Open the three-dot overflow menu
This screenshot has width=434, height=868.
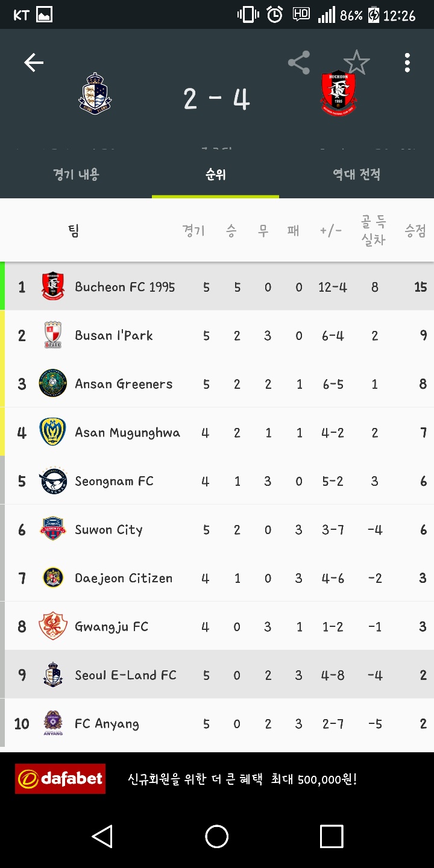[407, 63]
